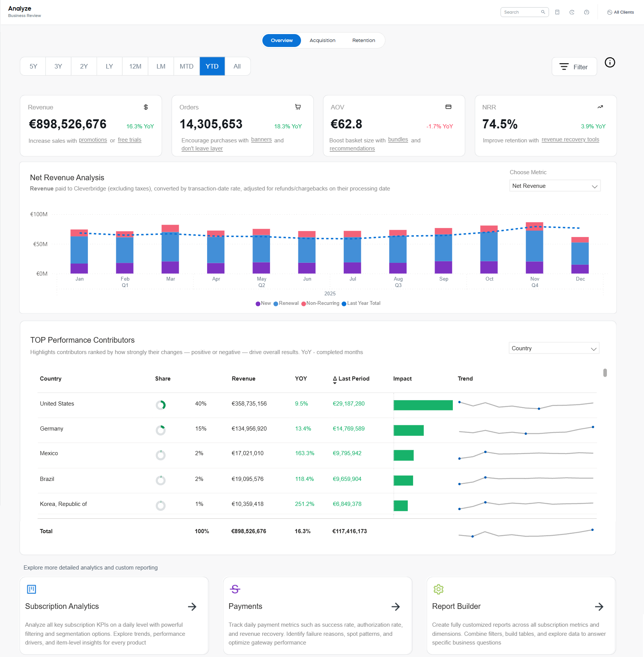Toggle the Last Period column sort arrow
The width and height of the screenshot is (644, 657).
pos(335,382)
